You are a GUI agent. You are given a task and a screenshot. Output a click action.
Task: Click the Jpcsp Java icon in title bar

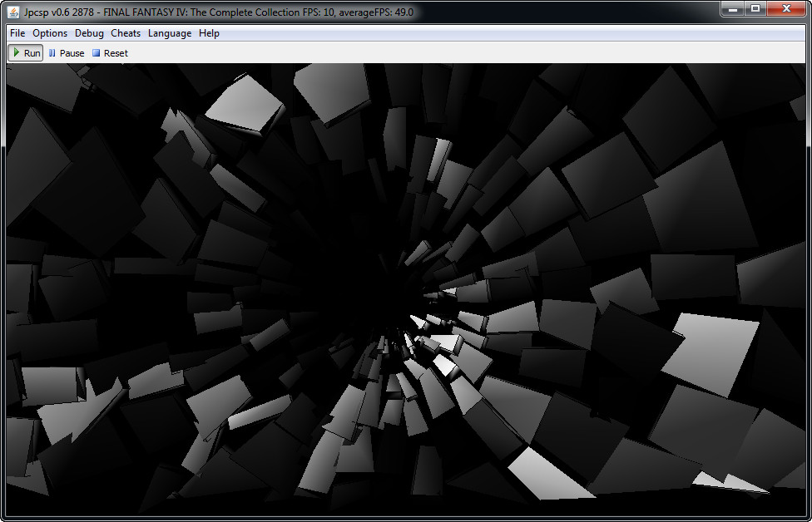[x=13, y=12]
